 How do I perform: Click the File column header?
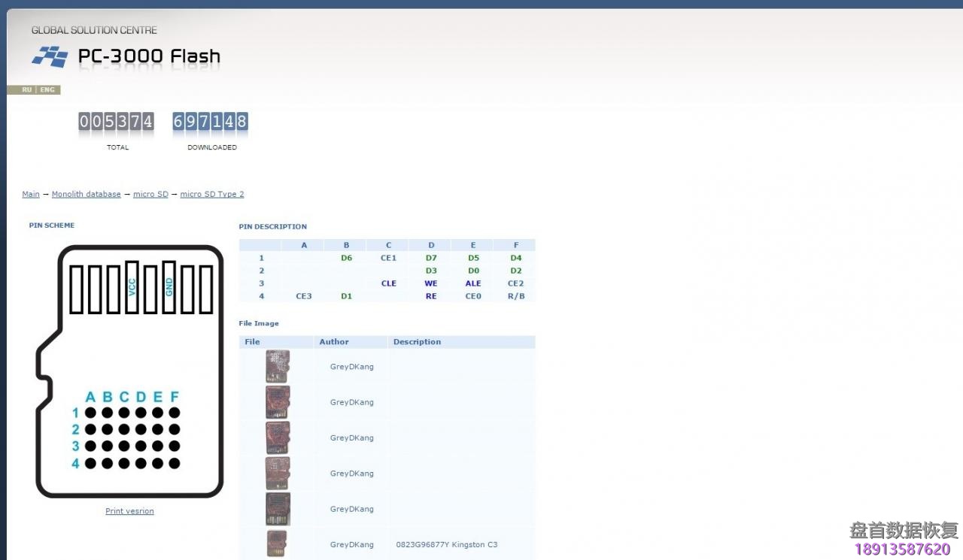[253, 342]
